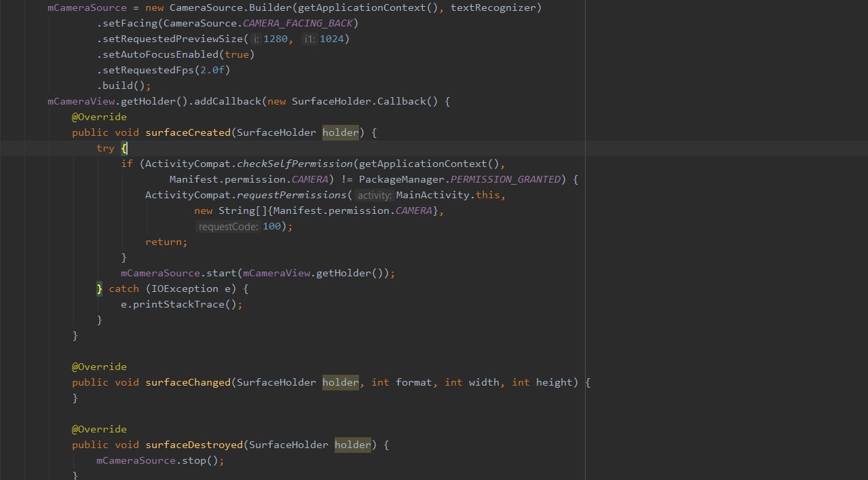
Task: Click the surfaceChanged method name
Action: (x=188, y=382)
